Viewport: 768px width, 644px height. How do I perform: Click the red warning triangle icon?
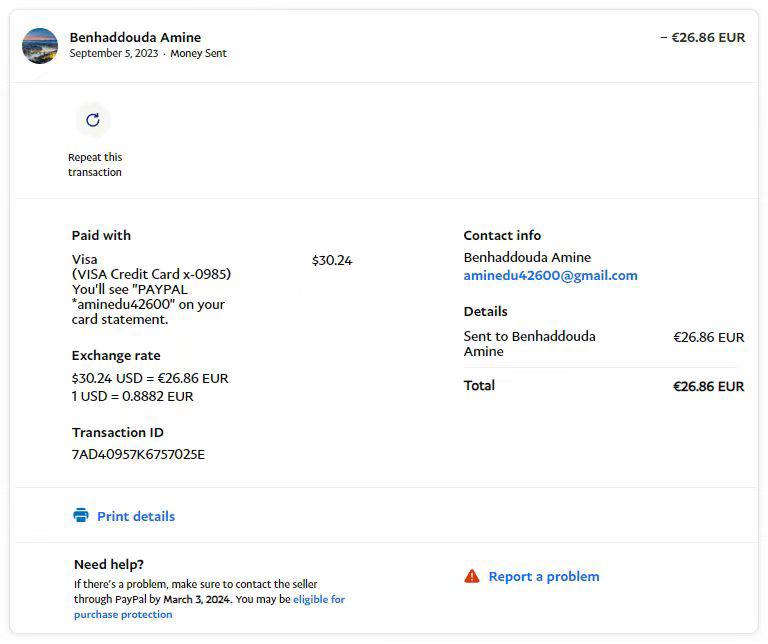(472, 576)
